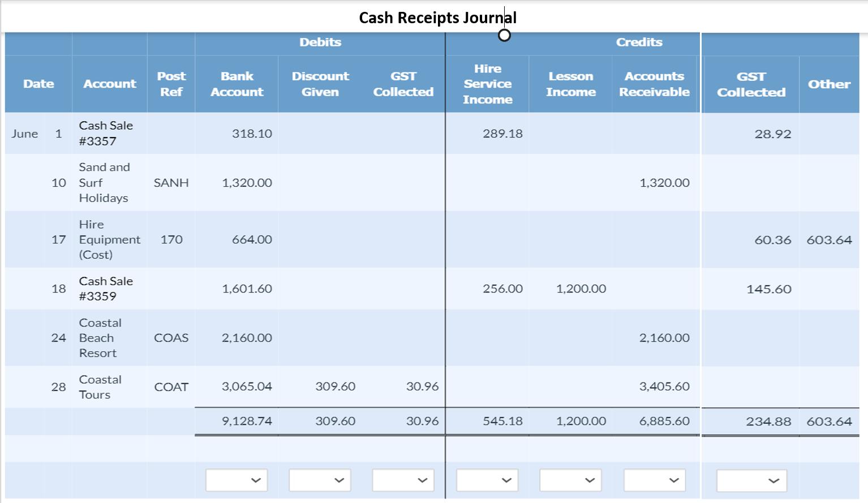Select the circular divider handle above the table
868x503 pixels.
pyautogui.click(x=504, y=35)
